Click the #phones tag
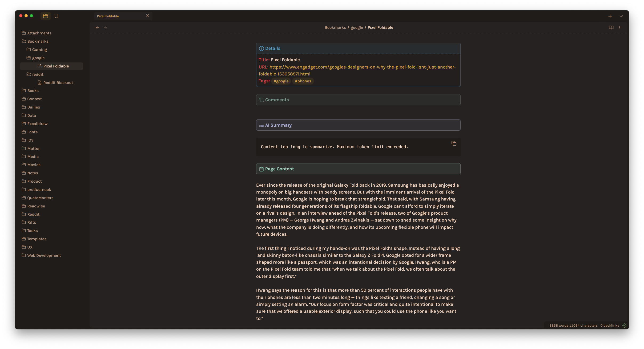This screenshot has width=644, height=349. 303,81
